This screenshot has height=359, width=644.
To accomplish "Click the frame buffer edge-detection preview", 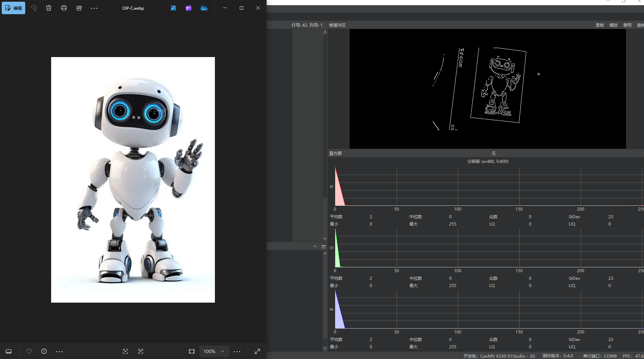I will point(488,89).
